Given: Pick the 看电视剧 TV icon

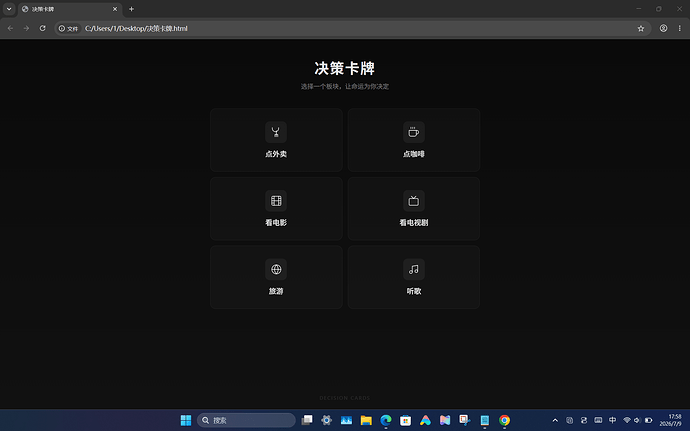Looking at the screenshot, I should pos(414,201).
